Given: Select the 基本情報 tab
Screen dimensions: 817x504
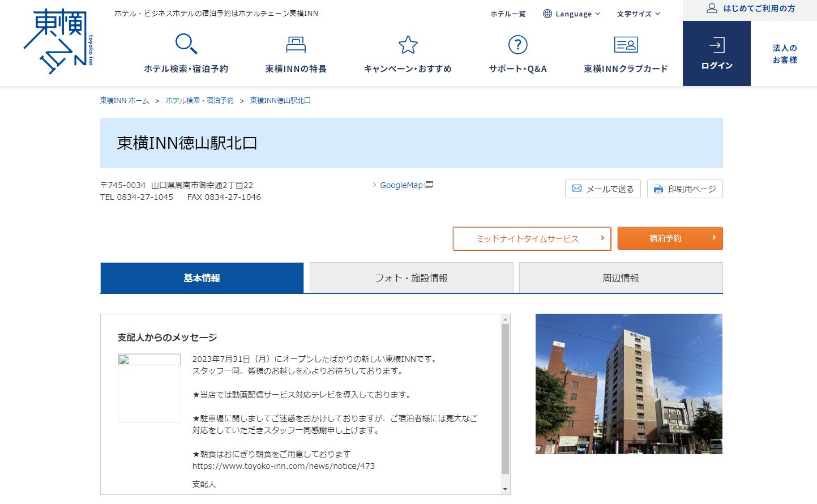Looking at the screenshot, I should 202,278.
